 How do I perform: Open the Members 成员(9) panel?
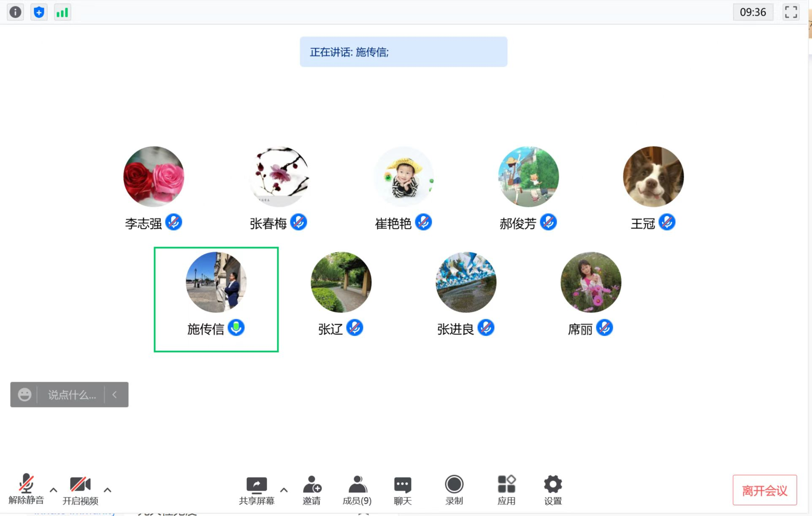(357, 491)
